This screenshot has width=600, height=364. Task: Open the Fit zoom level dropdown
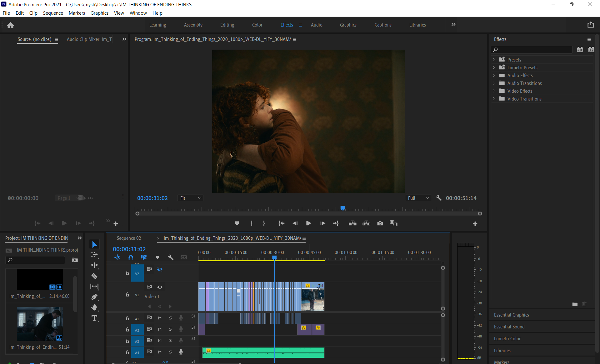[x=190, y=198]
